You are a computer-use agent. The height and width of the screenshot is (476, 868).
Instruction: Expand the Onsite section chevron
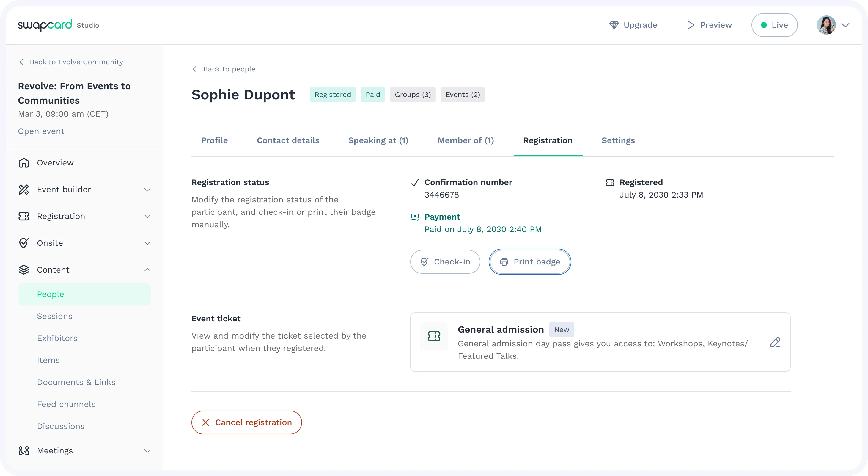[x=147, y=243]
